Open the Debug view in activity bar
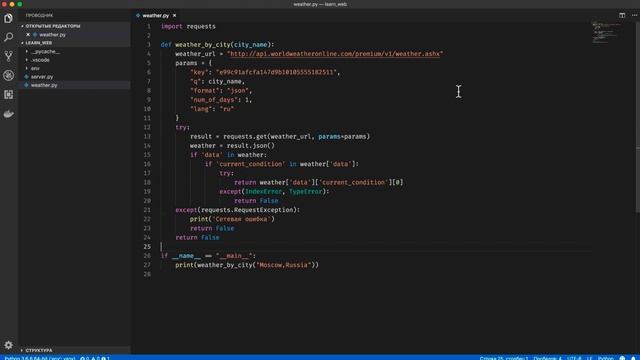This screenshot has height=360, width=640. (9, 75)
